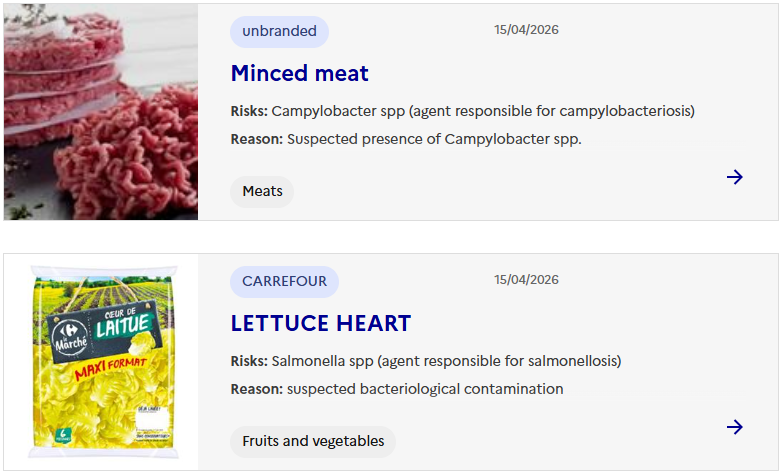Open the minced meat product photo
782x473 pixels.
click(101, 112)
